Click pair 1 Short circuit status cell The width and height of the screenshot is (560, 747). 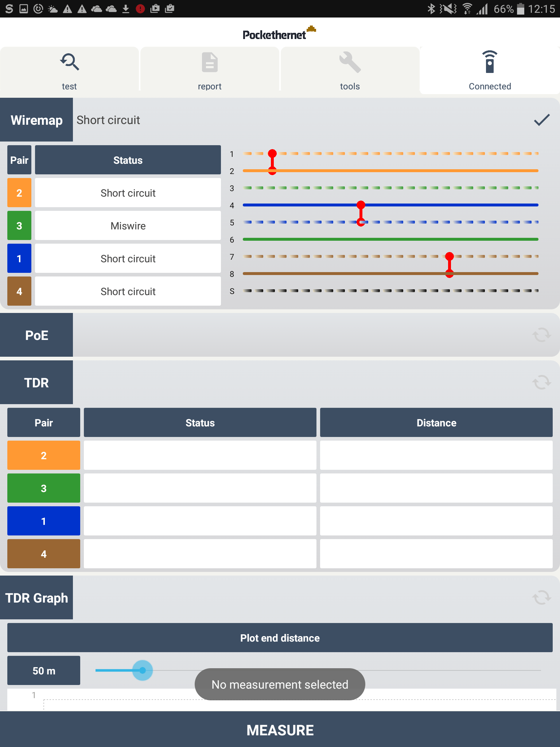pyautogui.click(x=128, y=258)
